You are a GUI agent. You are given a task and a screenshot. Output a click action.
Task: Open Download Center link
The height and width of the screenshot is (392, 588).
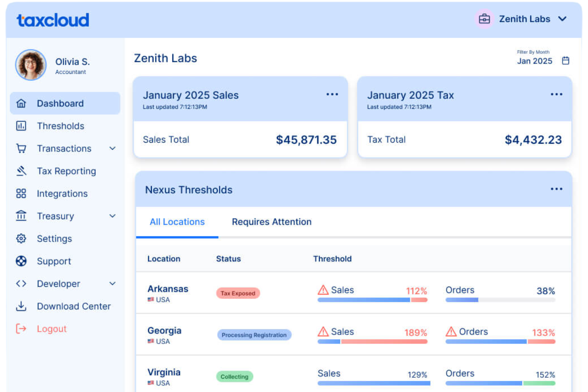tap(74, 306)
